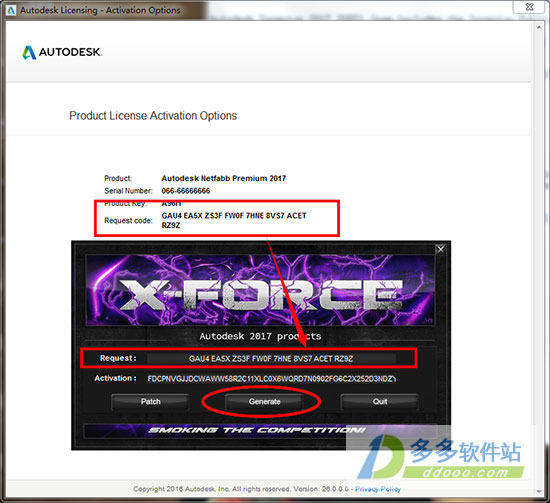Image resolution: width=550 pixels, height=503 pixels.
Task: Click the Autodesk logo in header
Action: click(x=62, y=52)
